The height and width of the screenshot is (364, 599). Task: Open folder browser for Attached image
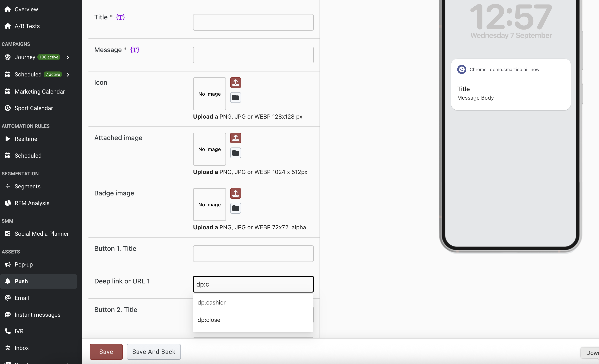tap(235, 153)
